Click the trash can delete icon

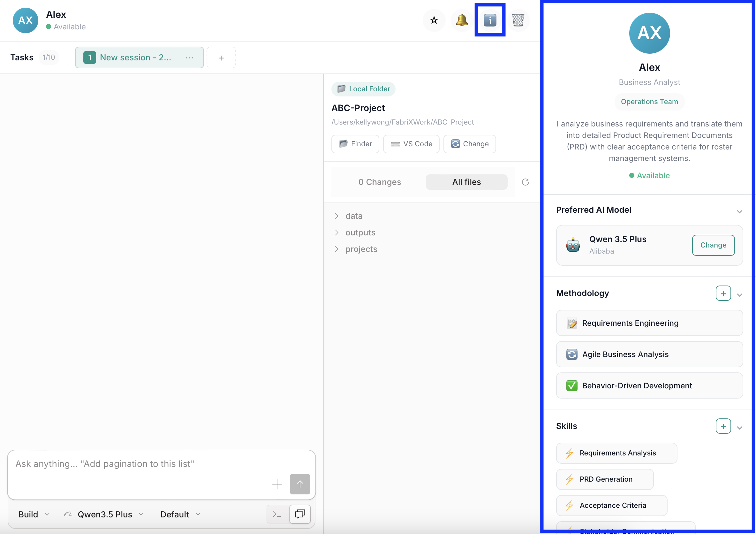coord(518,20)
